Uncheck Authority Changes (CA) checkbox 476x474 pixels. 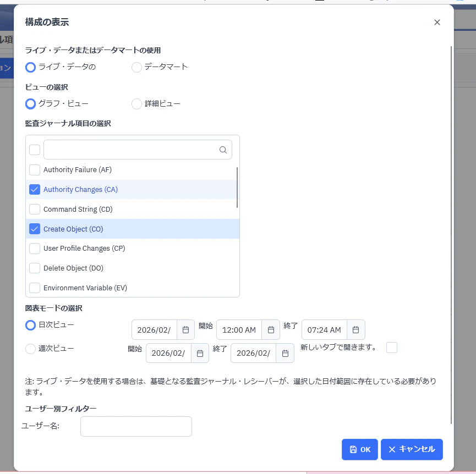coord(35,190)
